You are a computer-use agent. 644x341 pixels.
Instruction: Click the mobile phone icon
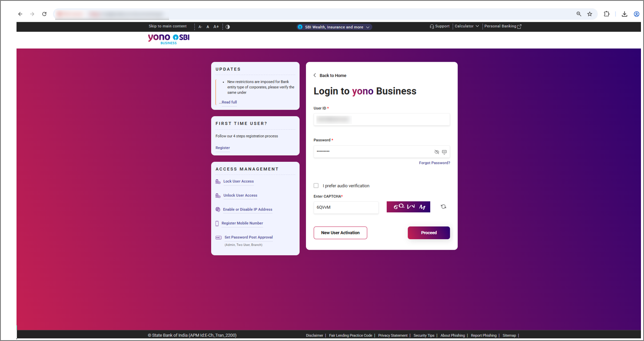click(x=217, y=224)
